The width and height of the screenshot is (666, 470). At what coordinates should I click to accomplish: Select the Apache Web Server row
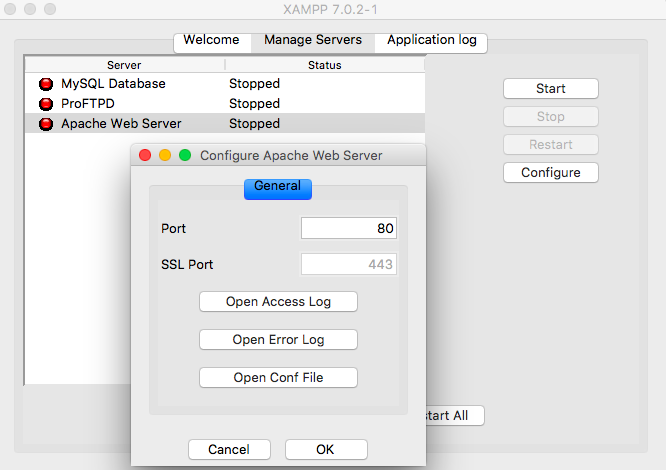pyautogui.click(x=225, y=124)
